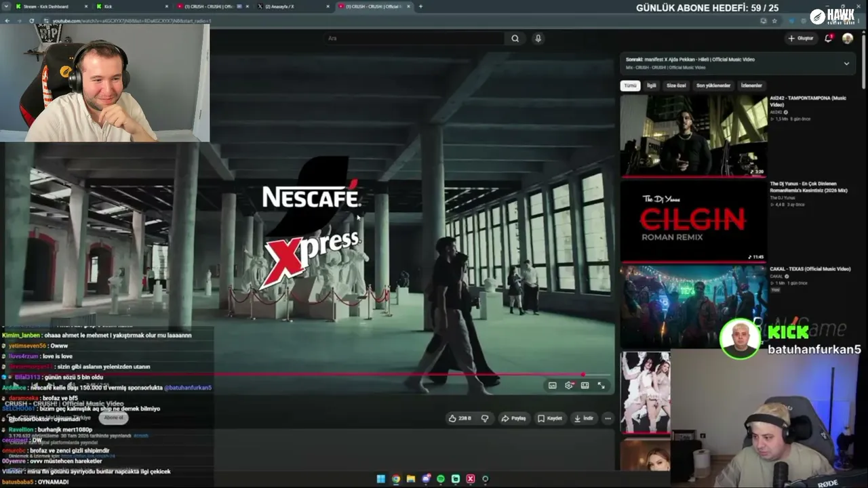Open the CAKAL - TEXAS video thumbnail
Screen dimensions: 868x488
tap(694, 306)
